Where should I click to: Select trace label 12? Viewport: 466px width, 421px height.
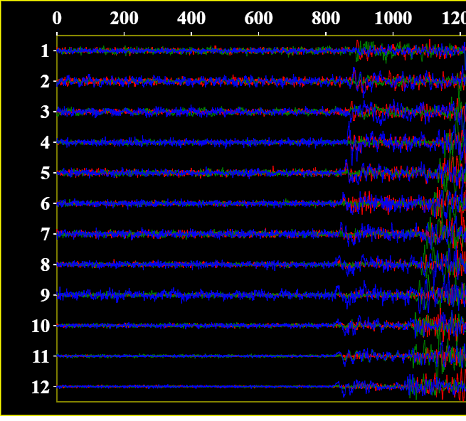click(x=41, y=387)
